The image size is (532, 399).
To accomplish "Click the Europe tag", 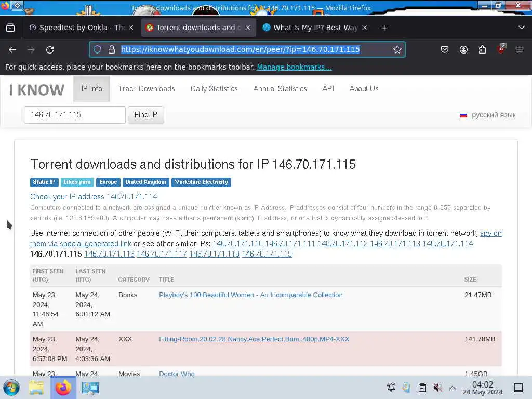I will tap(108, 182).
